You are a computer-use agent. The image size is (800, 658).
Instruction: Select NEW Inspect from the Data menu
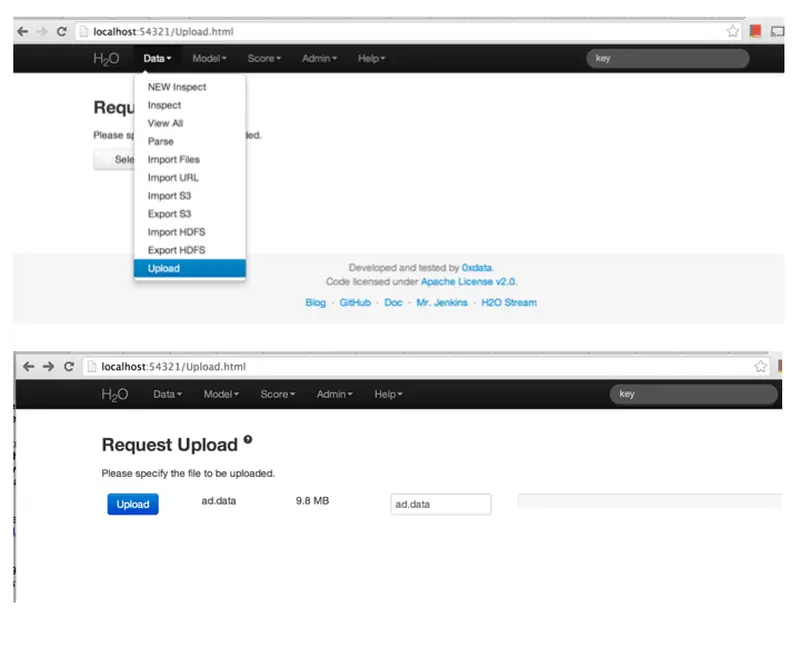[190, 87]
